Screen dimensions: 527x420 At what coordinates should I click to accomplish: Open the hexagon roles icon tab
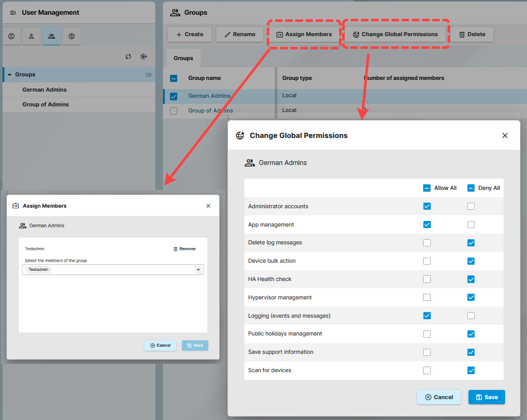coord(72,36)
